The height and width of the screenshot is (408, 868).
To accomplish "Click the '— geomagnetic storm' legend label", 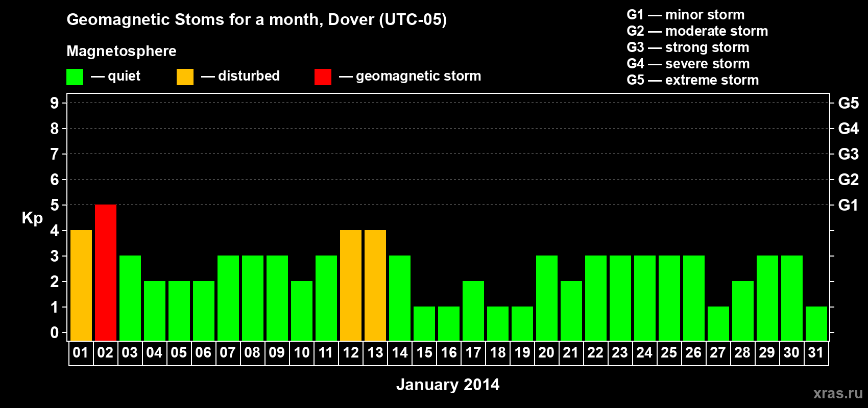I will (x=410, y=76).
